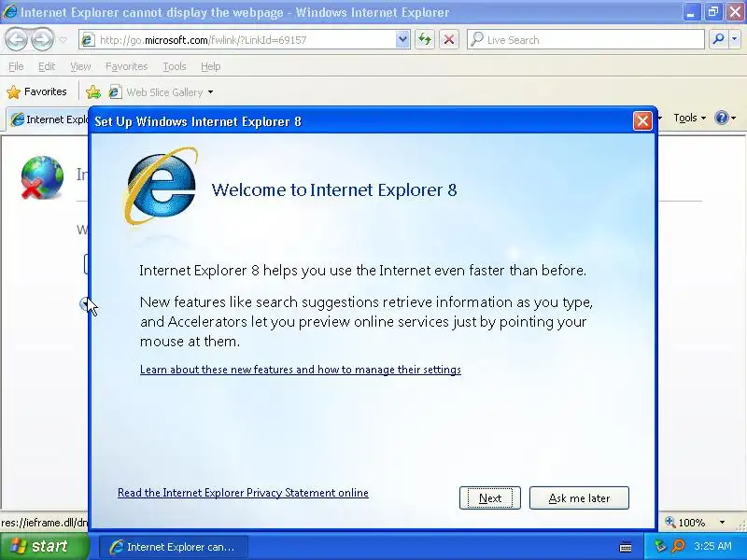747x560 pixels.
Task: Click the Internet Explorer logo in dialog
Action: 161,186
